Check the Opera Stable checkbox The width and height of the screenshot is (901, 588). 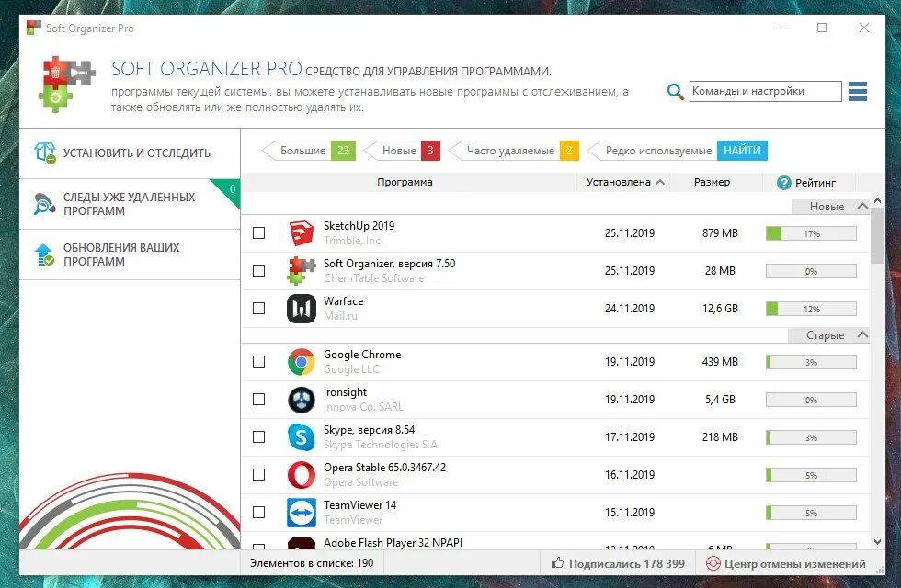coord(258,474)
